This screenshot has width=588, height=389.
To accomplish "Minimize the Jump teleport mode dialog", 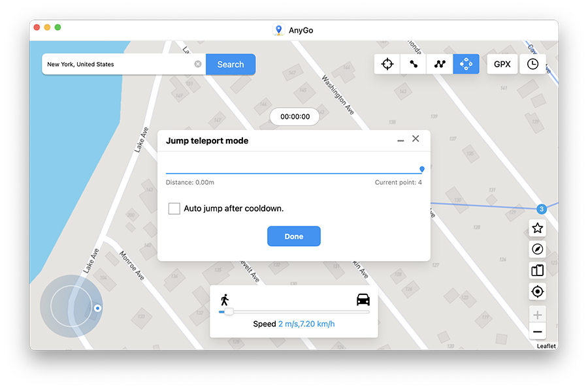I will point(400,140).
